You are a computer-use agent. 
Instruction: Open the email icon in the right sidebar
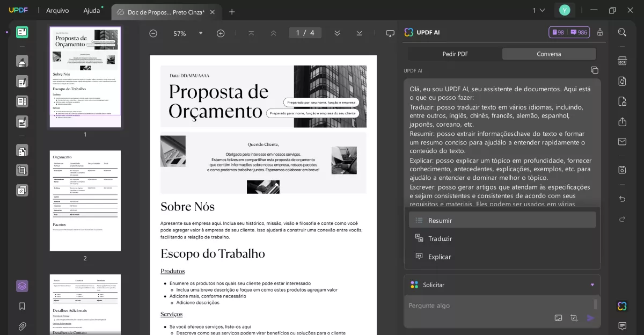(621, 142)
